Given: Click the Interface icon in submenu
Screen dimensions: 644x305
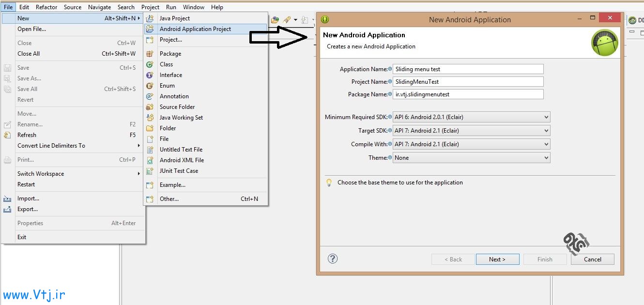Looking at the screenshot, I should click(x=150, y=75).
